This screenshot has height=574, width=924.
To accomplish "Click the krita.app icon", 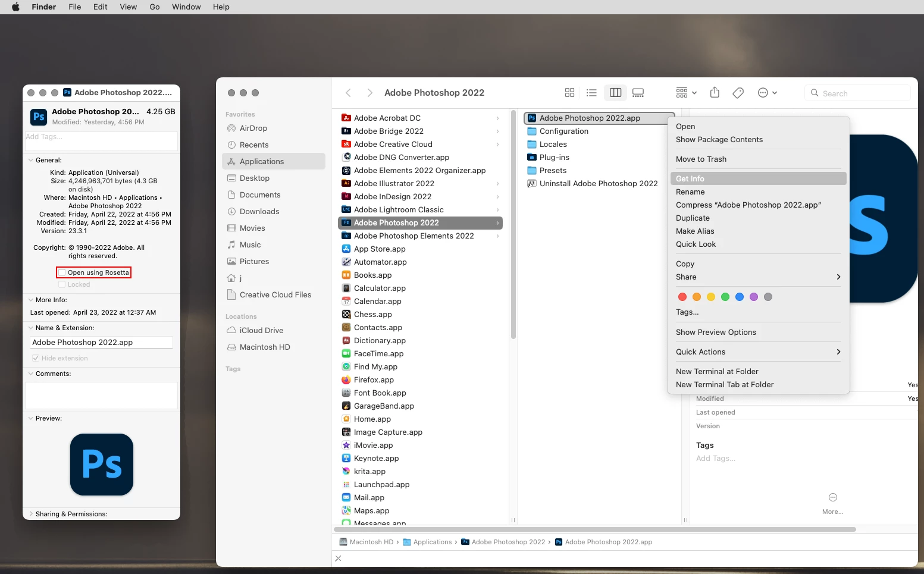I will coord(346,471).
